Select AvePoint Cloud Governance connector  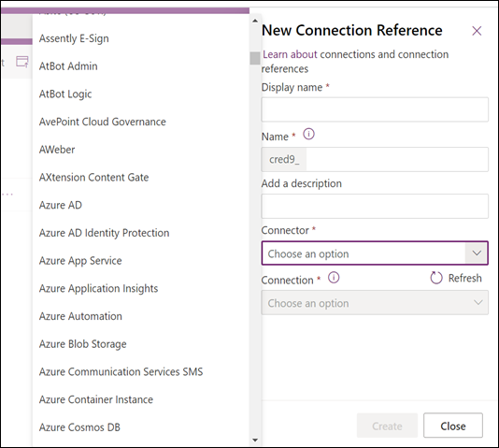pyautogui.click(x=141, y=122)
